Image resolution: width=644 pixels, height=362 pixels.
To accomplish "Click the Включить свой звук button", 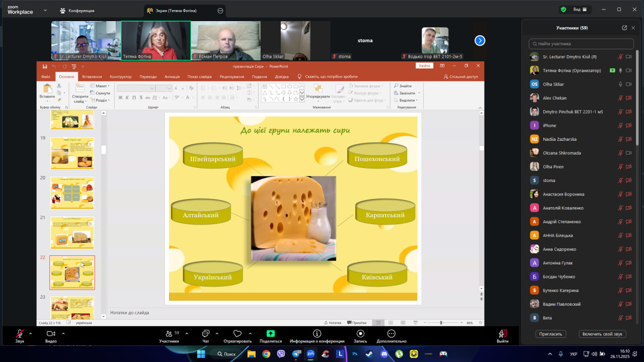I will pyautogui.click(x=602, y=334).
